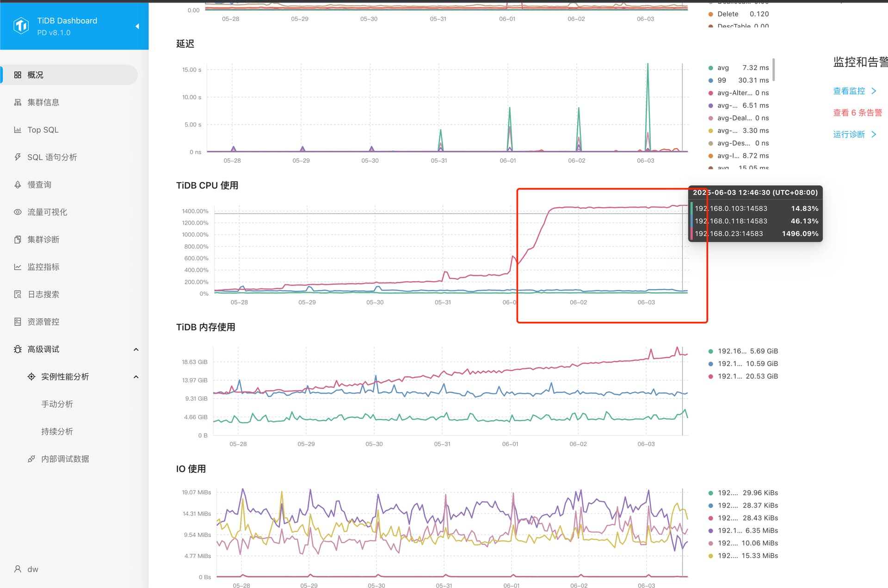Toggle 5.69 GiB memory legend series
Screen dimensions: 888x588
coord(743,351)
